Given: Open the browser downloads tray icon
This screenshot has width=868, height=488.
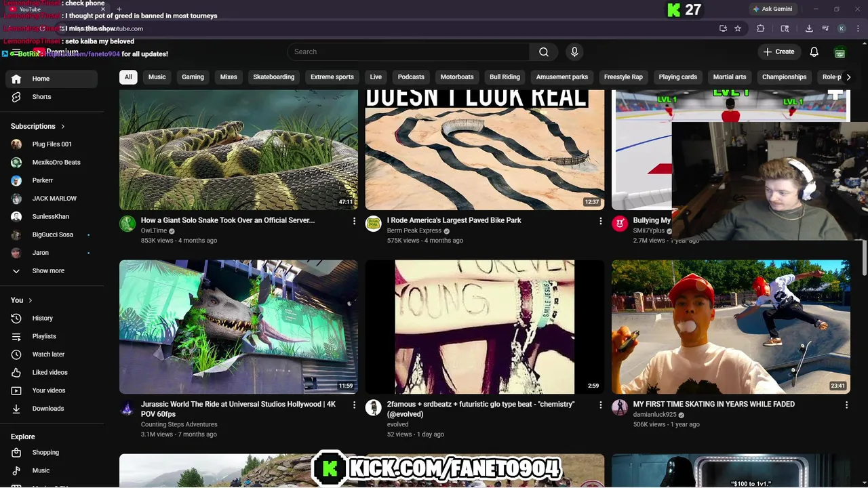Looking at the screenshot, I should (809, 28).
